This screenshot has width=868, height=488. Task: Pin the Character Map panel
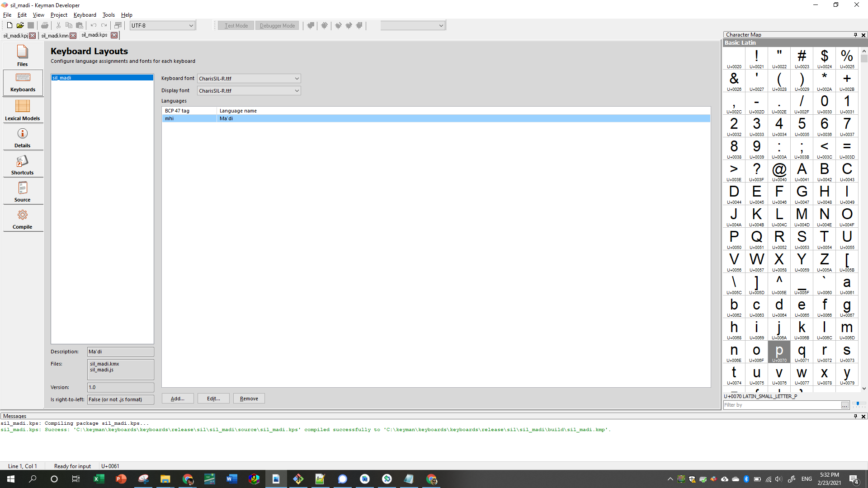click(x=855, y=35)
